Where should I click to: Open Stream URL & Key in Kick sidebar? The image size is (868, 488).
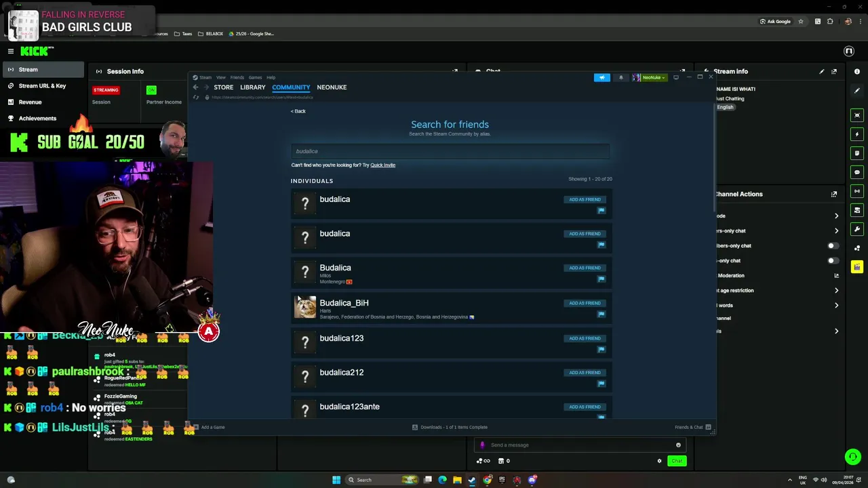click(42, 86)
